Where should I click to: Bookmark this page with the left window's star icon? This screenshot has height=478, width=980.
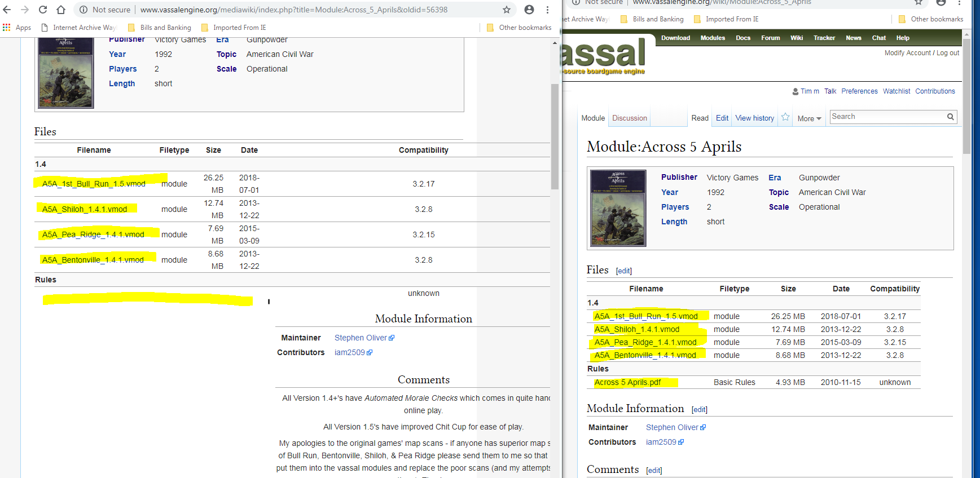(x=507, y=10)
